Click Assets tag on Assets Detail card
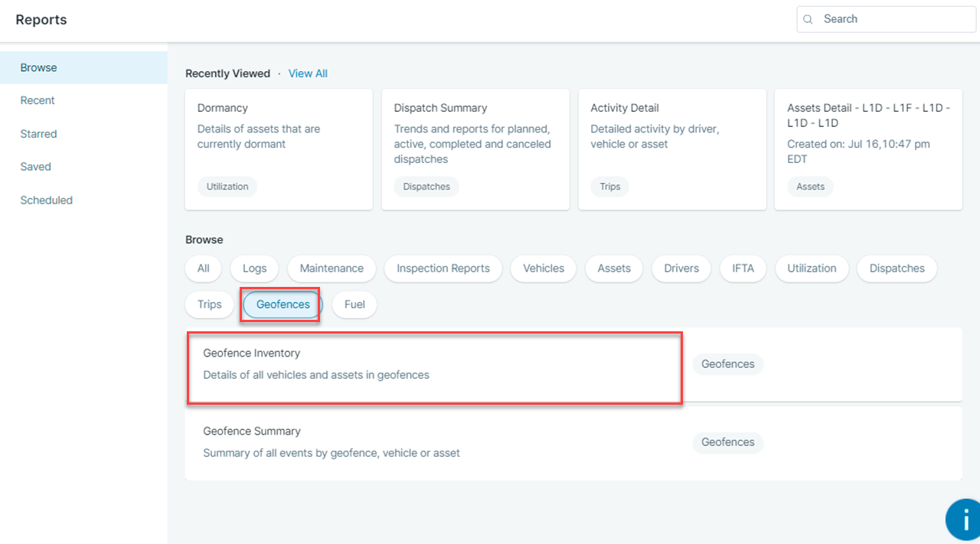The width and height of the screenshot is (980, 544). (811, 187)
